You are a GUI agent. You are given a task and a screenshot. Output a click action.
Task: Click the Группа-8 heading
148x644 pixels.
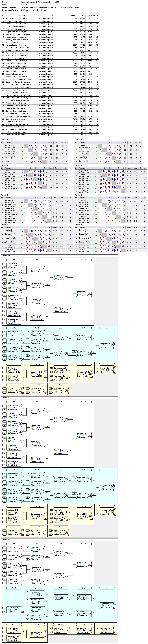point(78,225)
